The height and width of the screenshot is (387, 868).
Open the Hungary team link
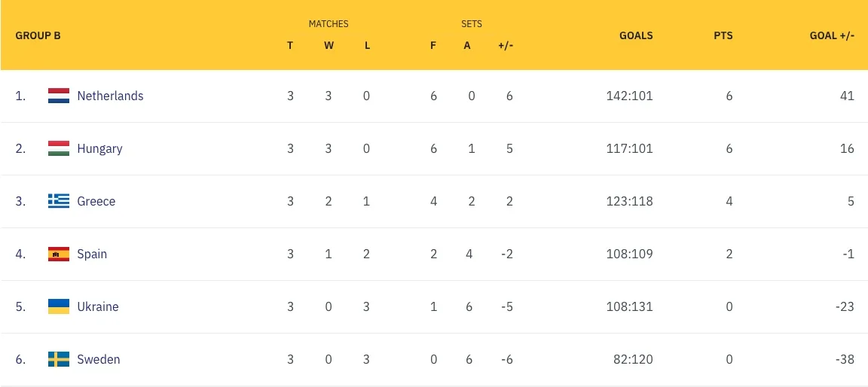(99, 148)
